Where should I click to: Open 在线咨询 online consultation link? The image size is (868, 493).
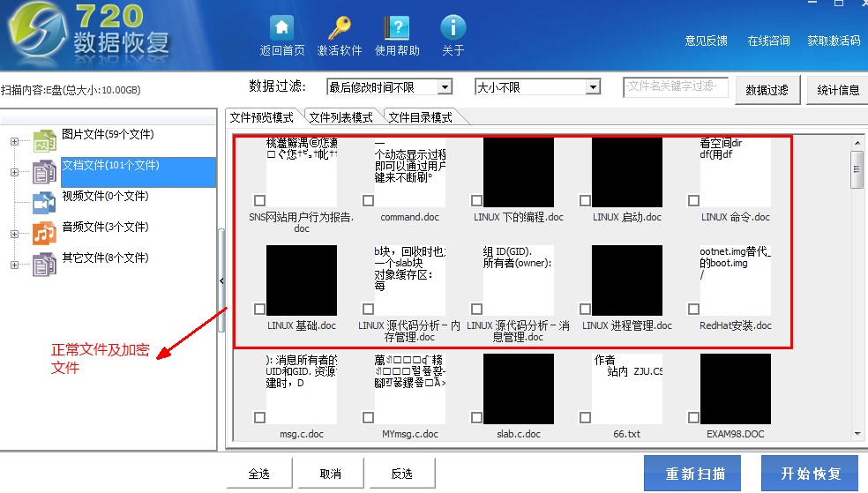768,41
